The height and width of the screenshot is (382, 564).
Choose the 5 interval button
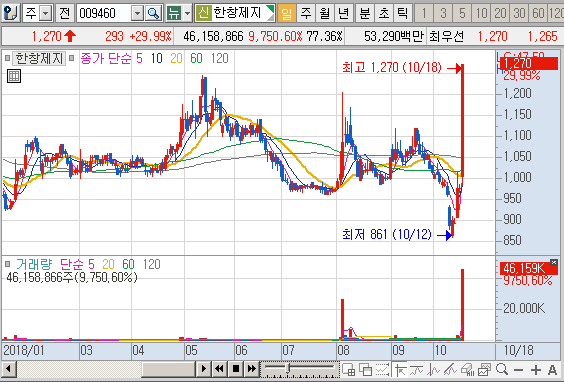(462, 14)
